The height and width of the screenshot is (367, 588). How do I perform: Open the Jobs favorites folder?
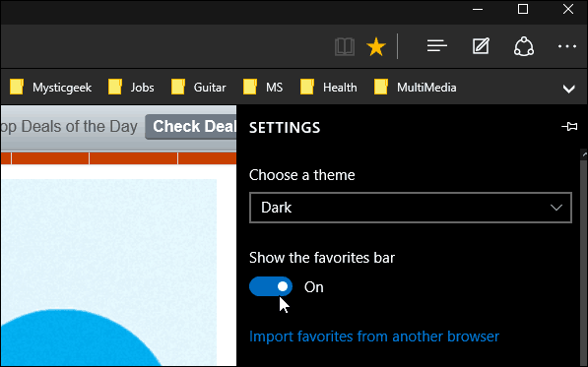[x=131, y=88]
